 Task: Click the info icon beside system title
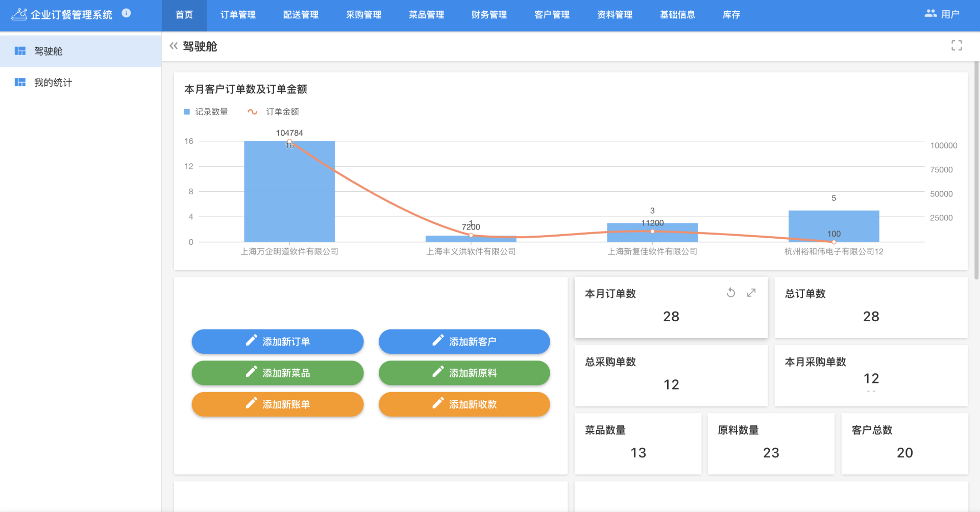(x=126, y=13)
